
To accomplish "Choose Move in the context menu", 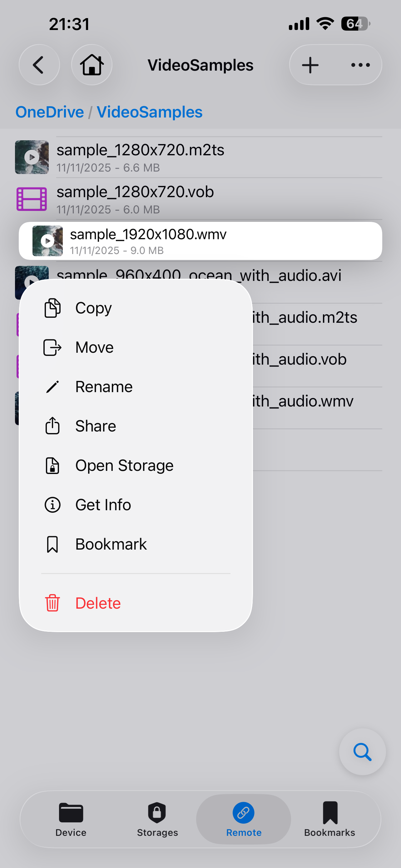I will click(x=136, y=347).
